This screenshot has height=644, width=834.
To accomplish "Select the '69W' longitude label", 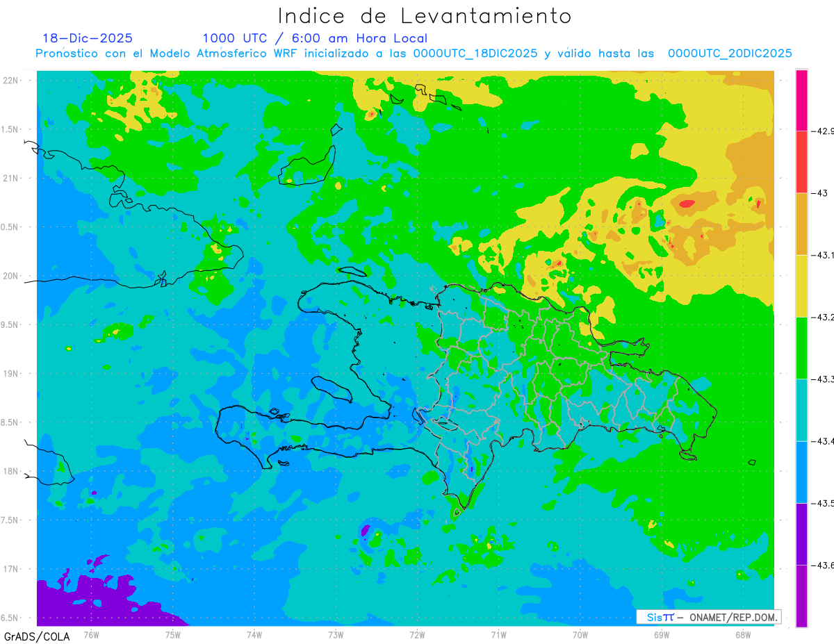I will tap(662, 634).
